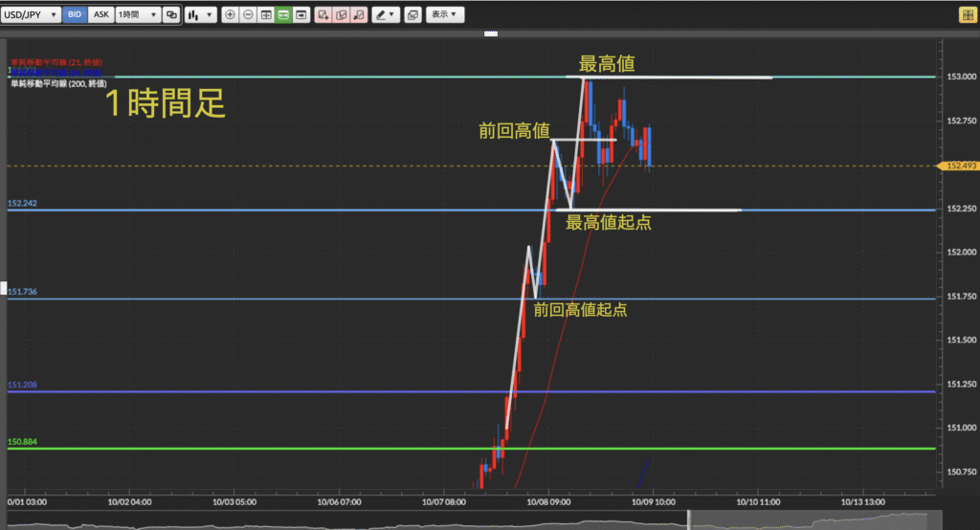Open the drawing pen tool menu

(x=385, y=15)
